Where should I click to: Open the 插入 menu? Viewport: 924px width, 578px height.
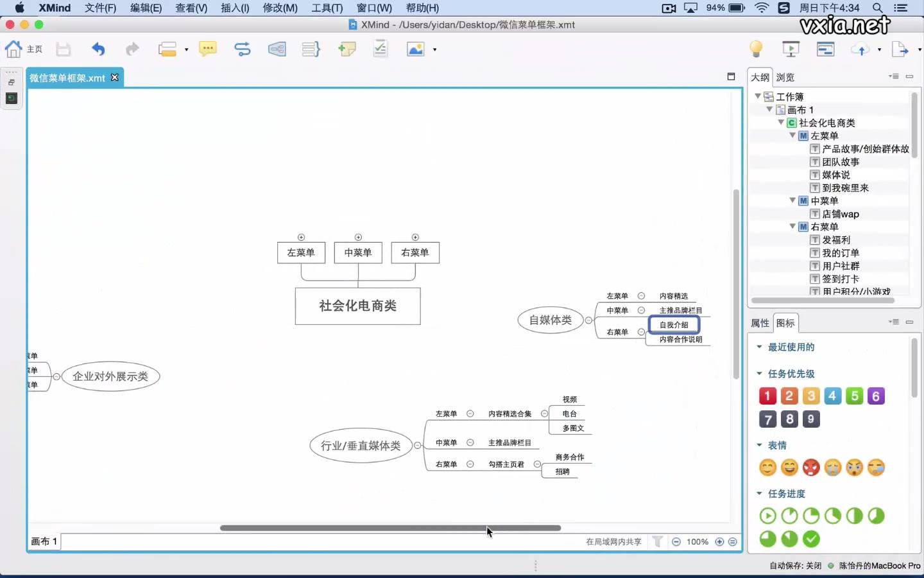pyautogui.click(x=235, y=8)
